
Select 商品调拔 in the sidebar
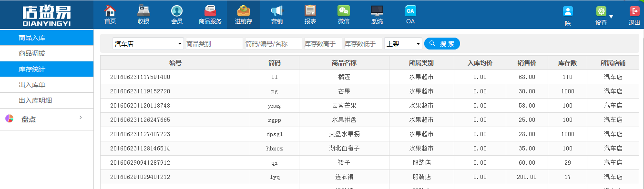47,53
